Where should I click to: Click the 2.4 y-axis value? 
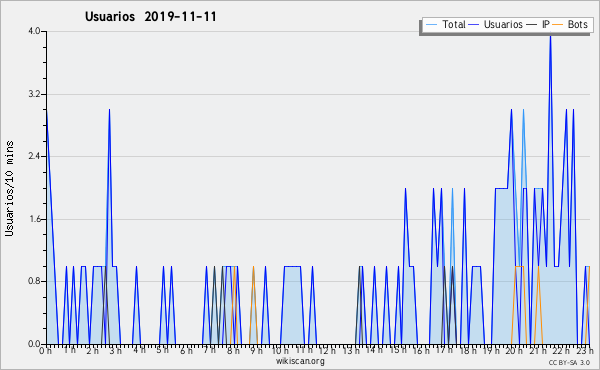[34, 156]
